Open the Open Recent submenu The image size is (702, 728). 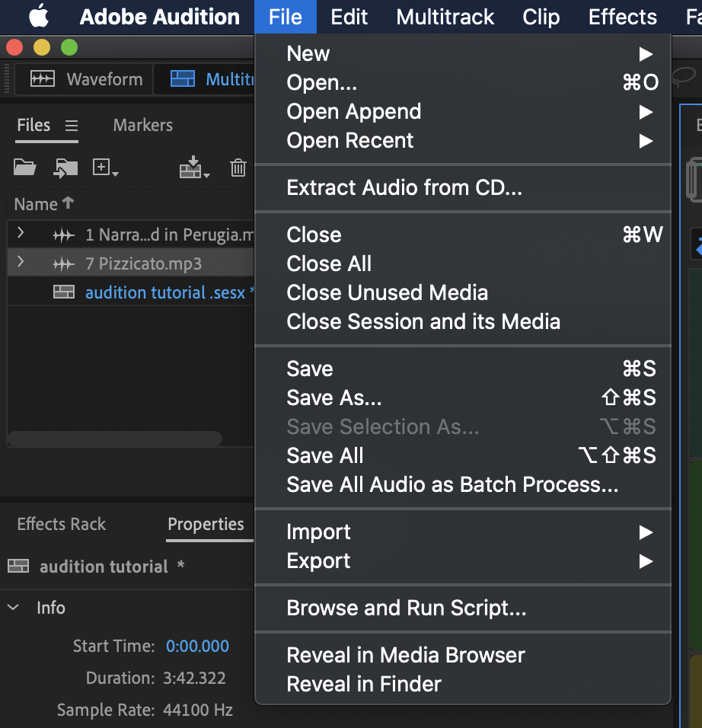coord(463,141)
